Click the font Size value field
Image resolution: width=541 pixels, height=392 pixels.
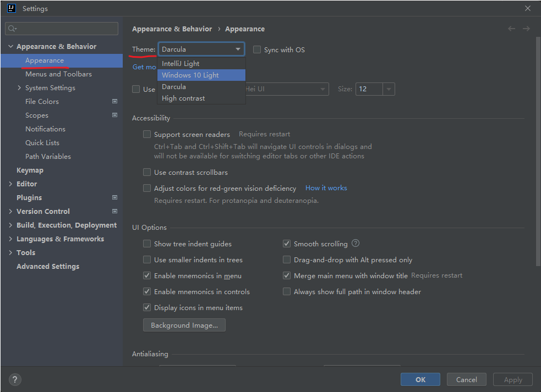click(x=369, y=89)
